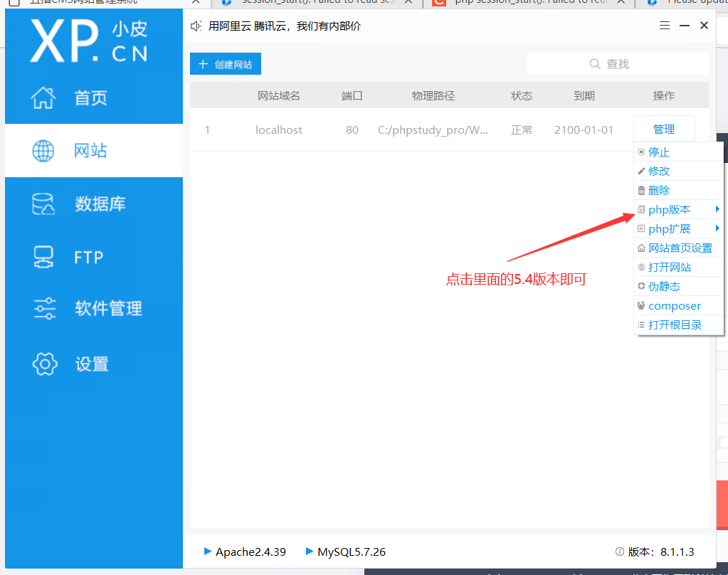Click the version text 8.1.1.3
Image resolution: width=728 pixels, height=575 pixels.
[677, 552]
